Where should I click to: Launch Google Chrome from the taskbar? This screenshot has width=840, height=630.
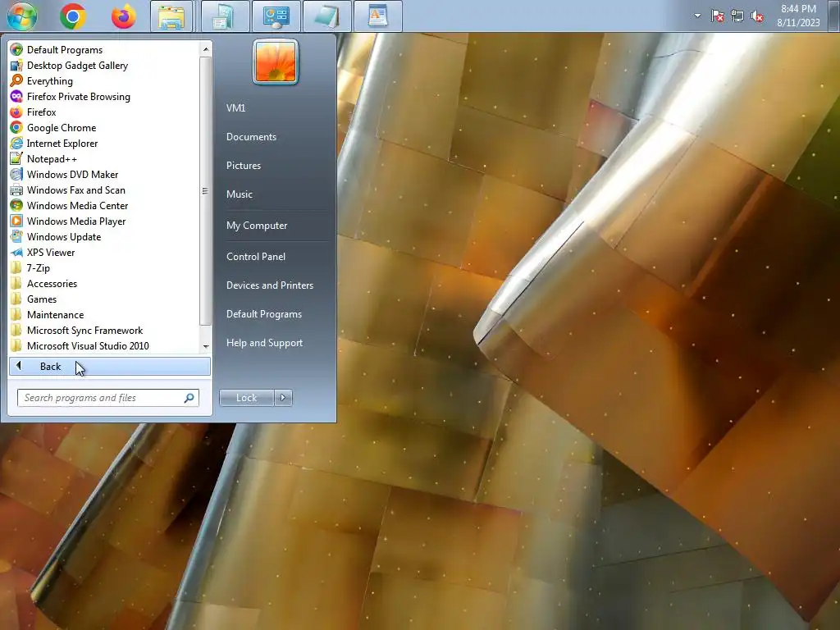pos(73,16)
